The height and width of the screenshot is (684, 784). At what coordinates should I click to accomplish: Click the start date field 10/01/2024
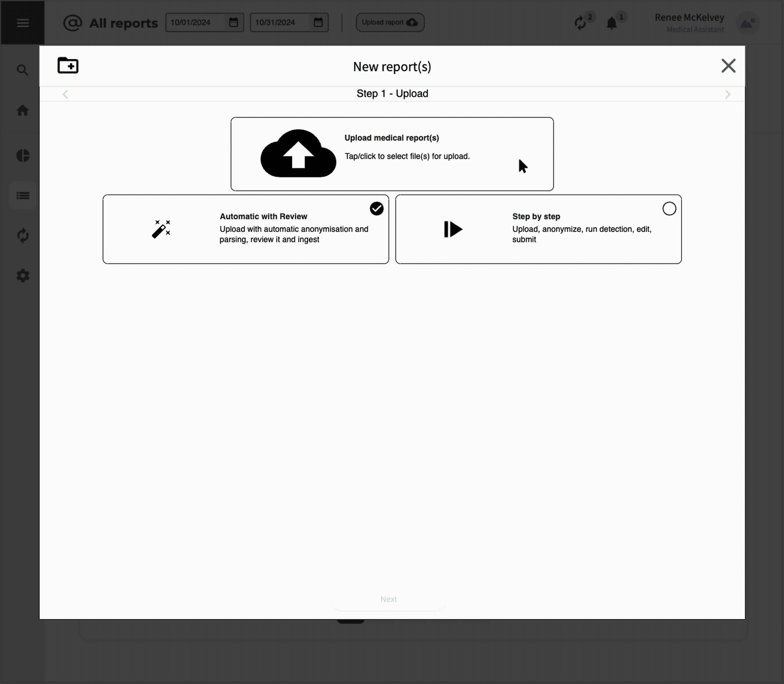(204, 22)
